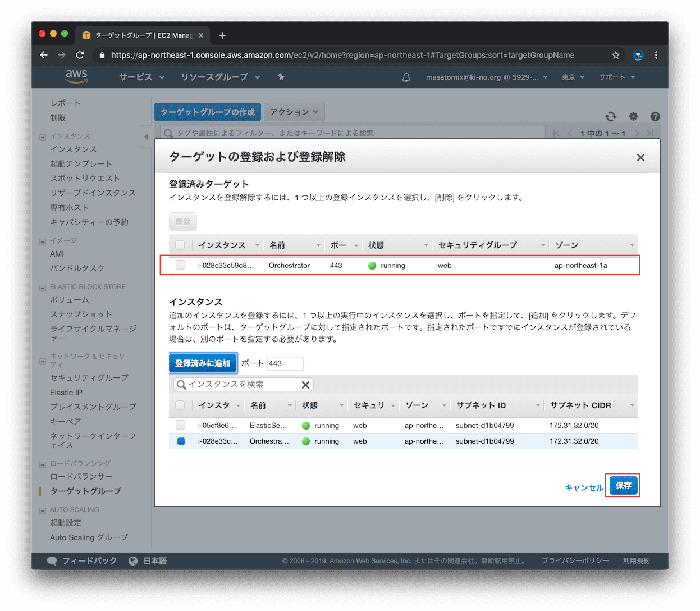Open the サポート dropdown
The image size is (700, 611).
coord(616,77)
